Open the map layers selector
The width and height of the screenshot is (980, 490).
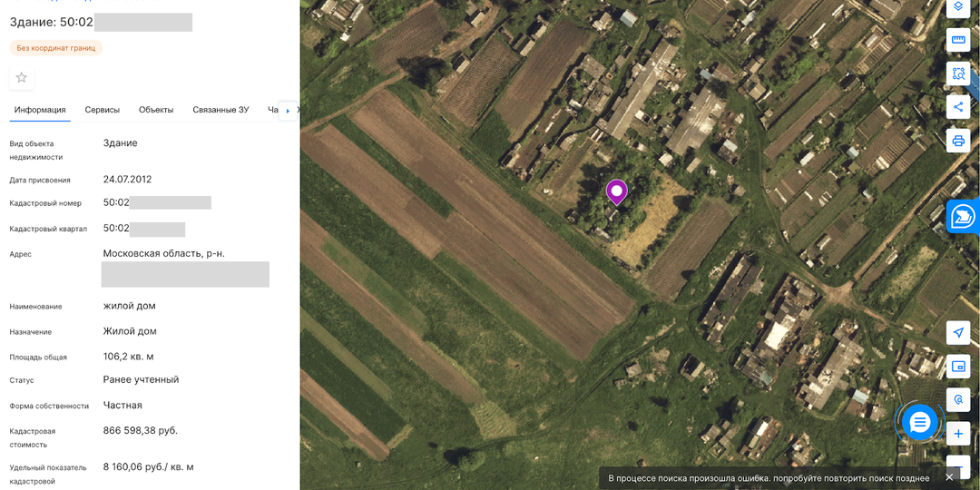point(958,7)
